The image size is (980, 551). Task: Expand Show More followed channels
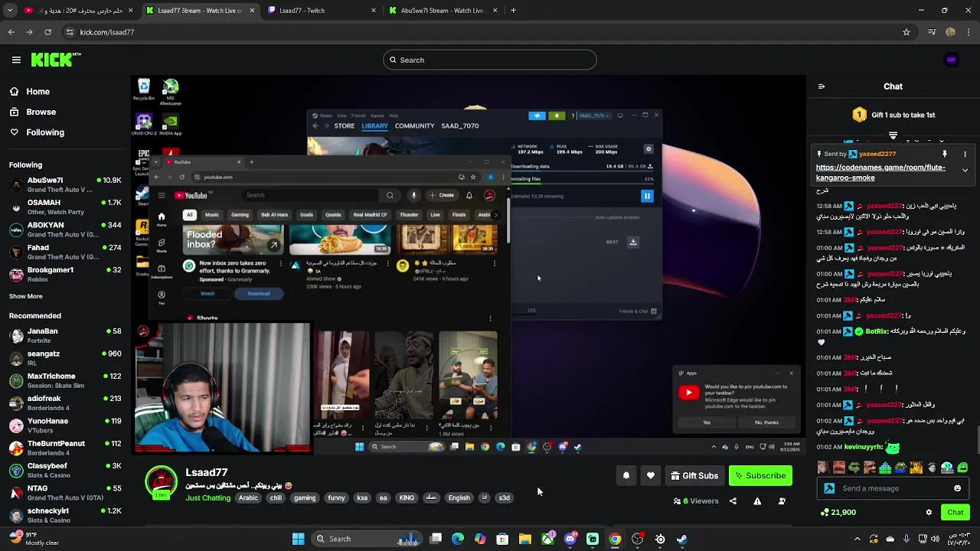tap(26, 296)
